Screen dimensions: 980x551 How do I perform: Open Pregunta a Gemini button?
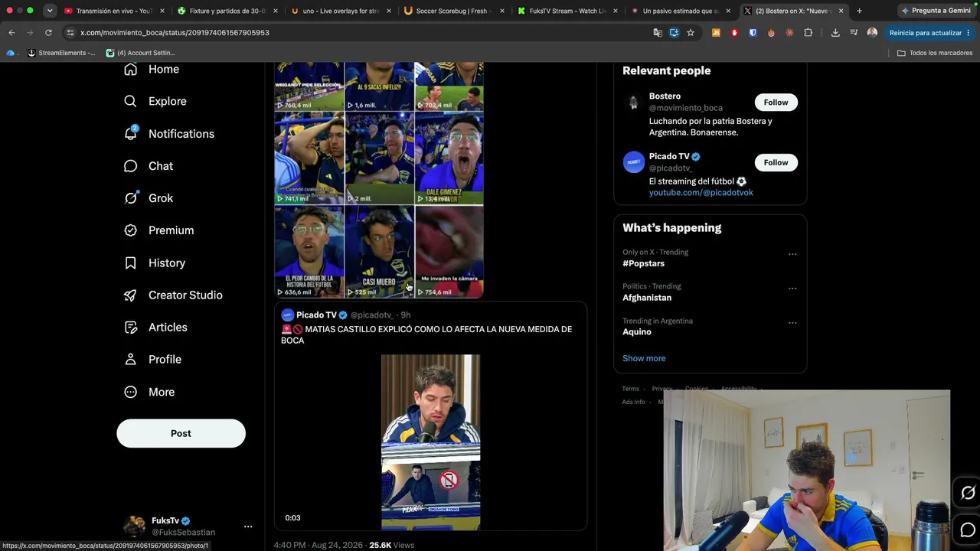pyautogui.click(x=936, y=11)
